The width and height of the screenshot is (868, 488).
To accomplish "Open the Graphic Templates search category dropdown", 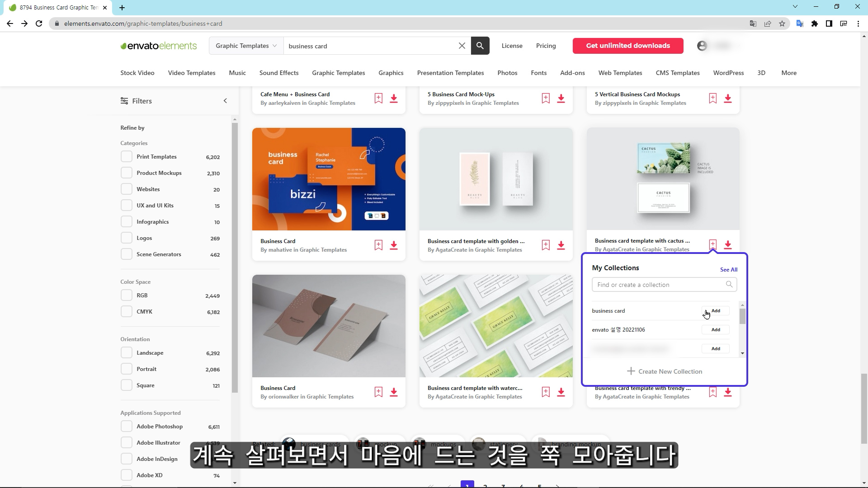I will click(246, 46).
